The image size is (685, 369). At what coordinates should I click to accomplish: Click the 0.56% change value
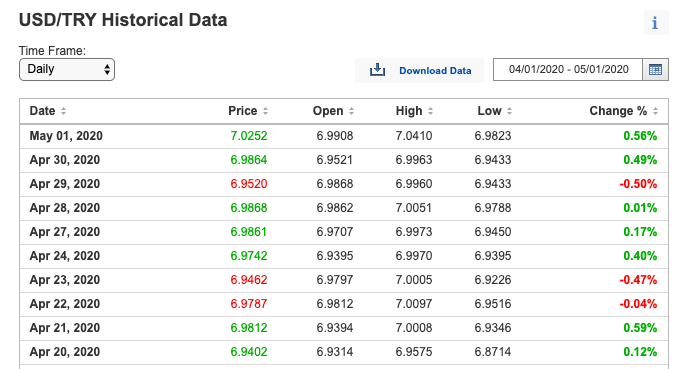(640, 136)
